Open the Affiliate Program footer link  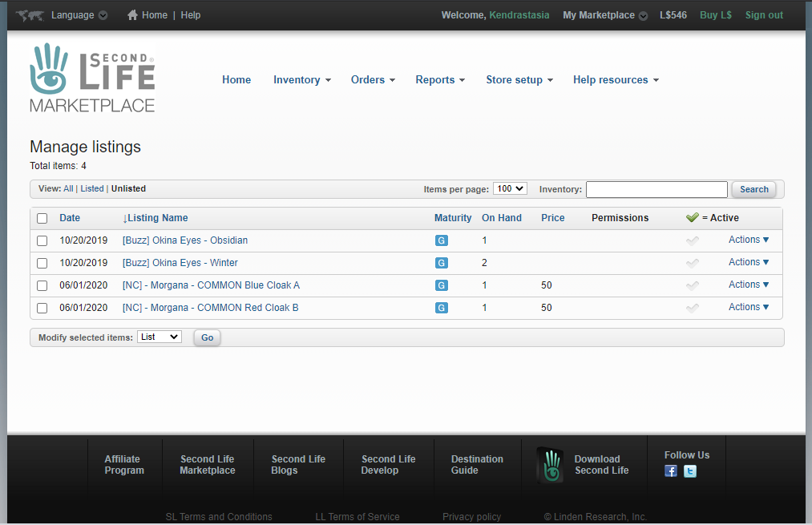pyautogui.click(x=124, y=464)
